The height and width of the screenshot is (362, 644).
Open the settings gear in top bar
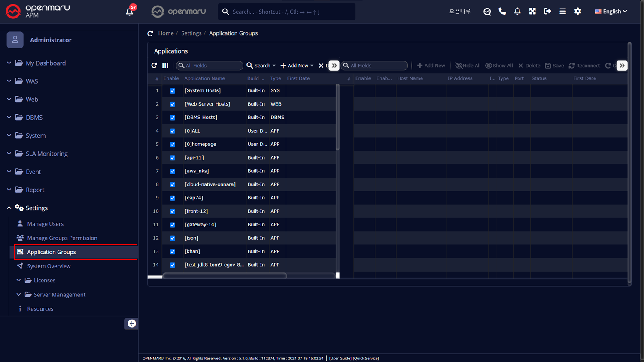[578, 12]
